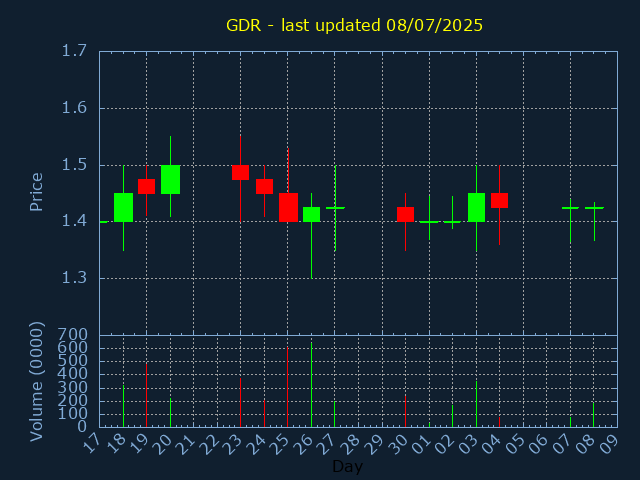Click the short red volume bar for day 04

[499, 422]
